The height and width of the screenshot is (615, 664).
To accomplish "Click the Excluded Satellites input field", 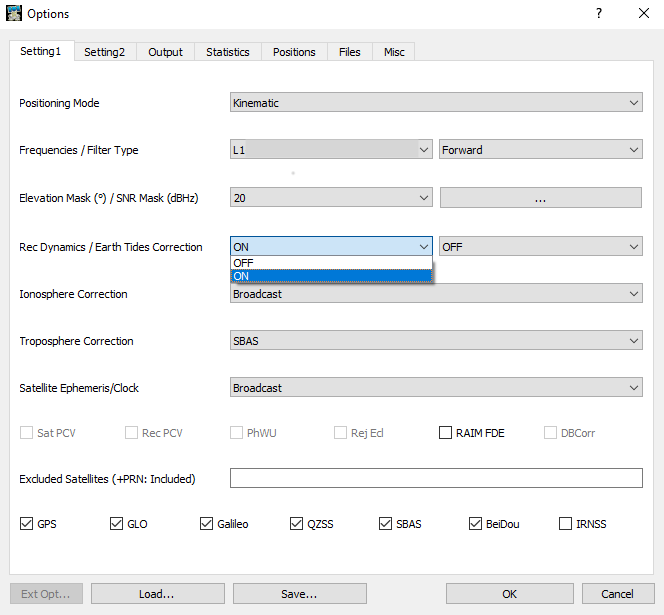I will tap(436, 478).
